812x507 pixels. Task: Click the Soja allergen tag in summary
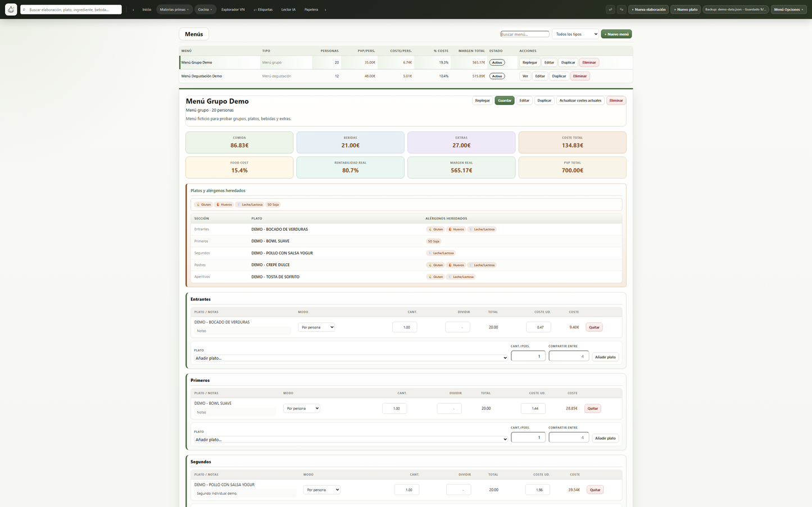pos(273,204)
